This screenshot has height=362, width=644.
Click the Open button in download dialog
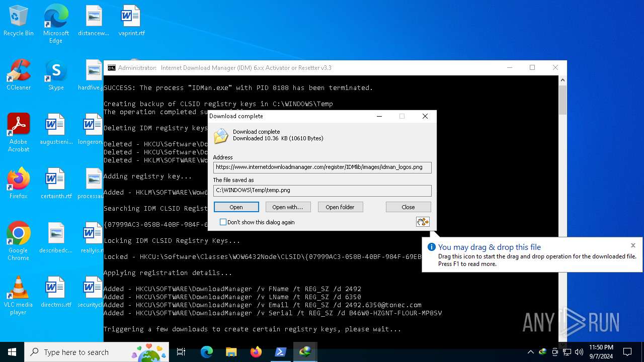(x=236, y=207)
